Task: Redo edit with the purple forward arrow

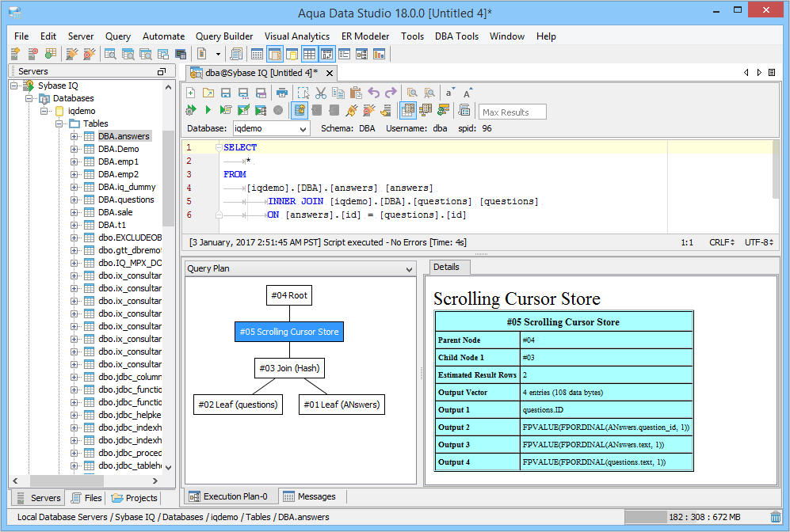Action: (x=391, y=93)
